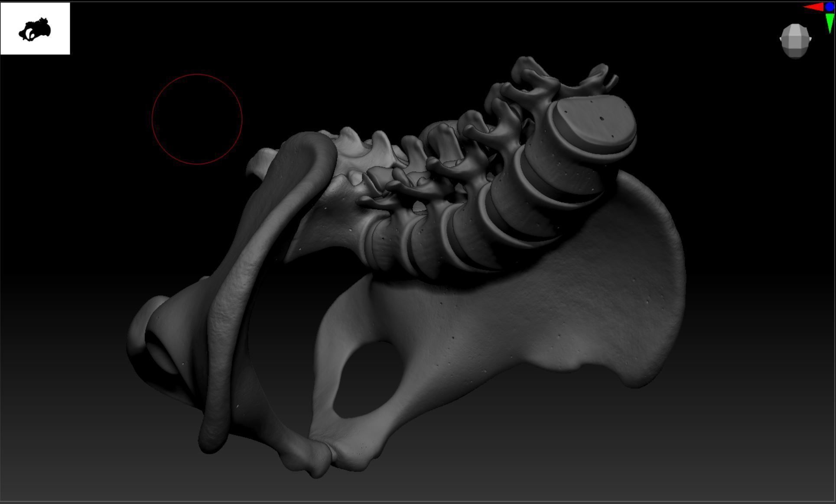Image resolution: width=836 pixels, height=504 pixels.
Task: Click the CamView head orientation icon
Action: pyautogui.click(x=795, y=41)
